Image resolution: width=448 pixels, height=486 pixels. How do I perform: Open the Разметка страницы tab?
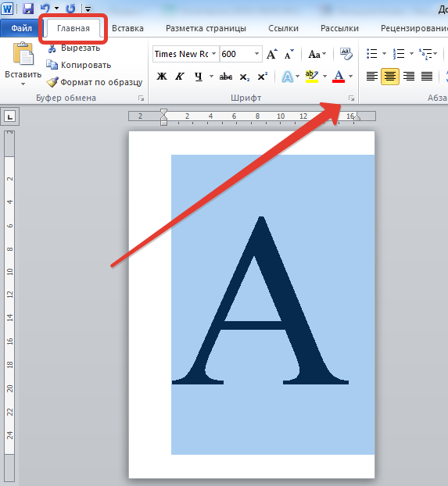(206, 28)
